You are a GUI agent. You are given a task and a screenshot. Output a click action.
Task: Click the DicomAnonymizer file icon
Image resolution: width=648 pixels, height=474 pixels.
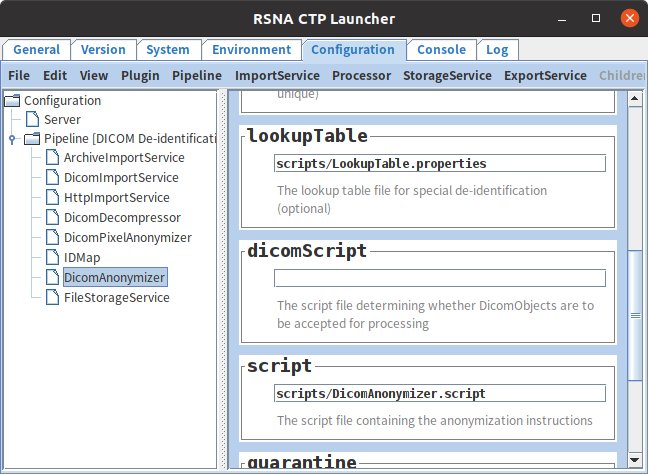tap(52, 277)
